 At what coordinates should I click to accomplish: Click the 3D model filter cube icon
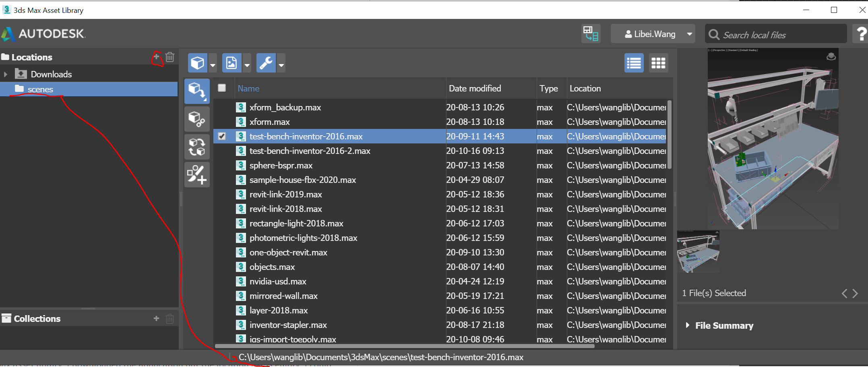tap(197, 63)
